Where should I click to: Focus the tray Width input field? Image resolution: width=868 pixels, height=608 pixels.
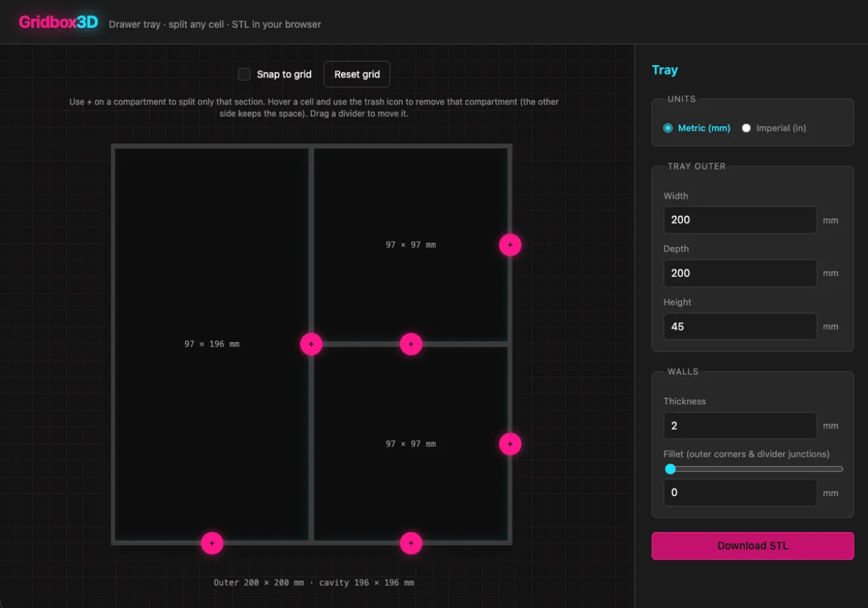pyautogui.click(x=740, y=220)
